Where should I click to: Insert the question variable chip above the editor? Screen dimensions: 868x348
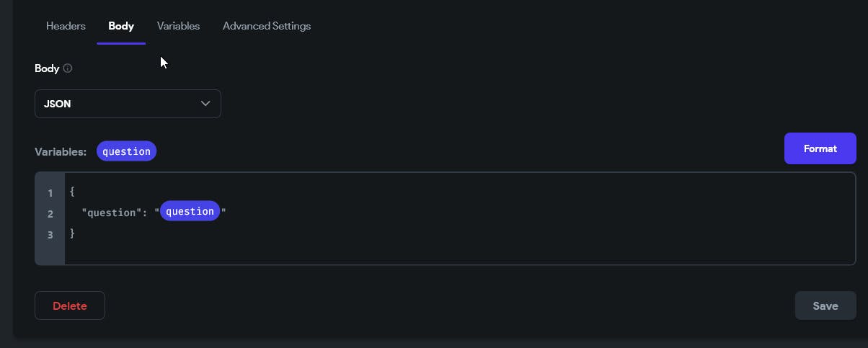click(126, 151)
